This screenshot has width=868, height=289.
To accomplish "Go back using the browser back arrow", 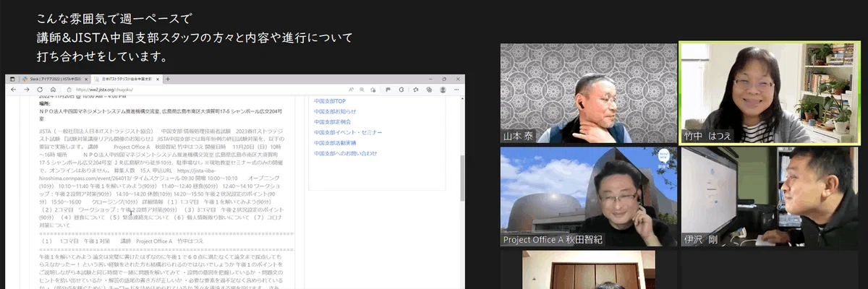I will (13, 90).
